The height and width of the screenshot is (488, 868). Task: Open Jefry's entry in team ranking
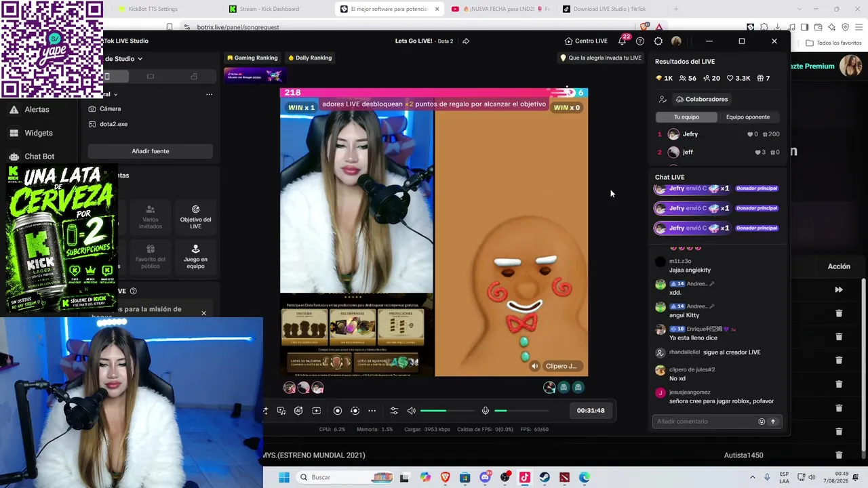[x=718, y=134]
